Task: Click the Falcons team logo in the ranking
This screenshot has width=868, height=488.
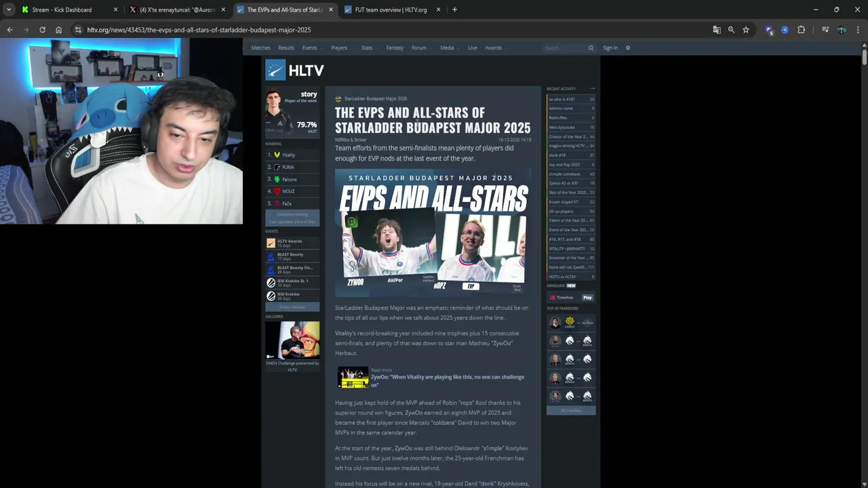Action: (x=277, y=180)
